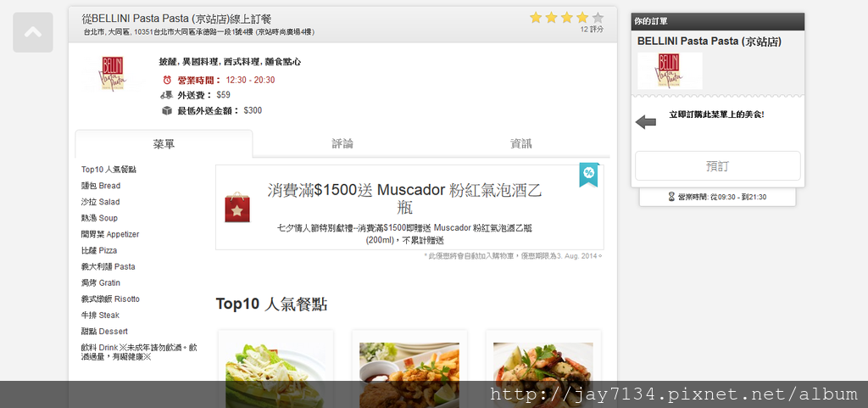
Task: Click the gray left arrow in order panel
Action: point(646,122)
